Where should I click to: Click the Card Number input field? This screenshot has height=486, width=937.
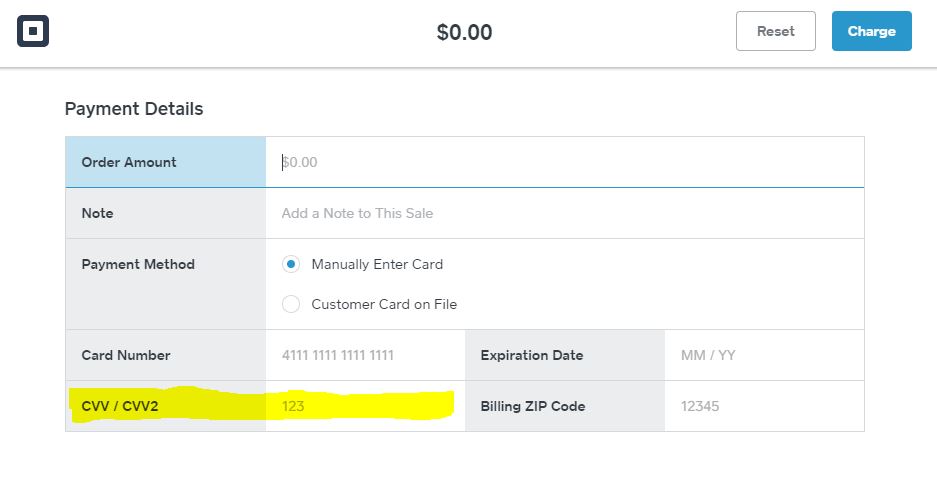tap(365, 355)
